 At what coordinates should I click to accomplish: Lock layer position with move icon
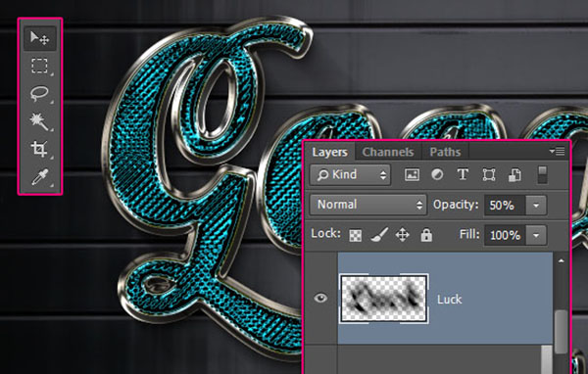tap(403, 235)
